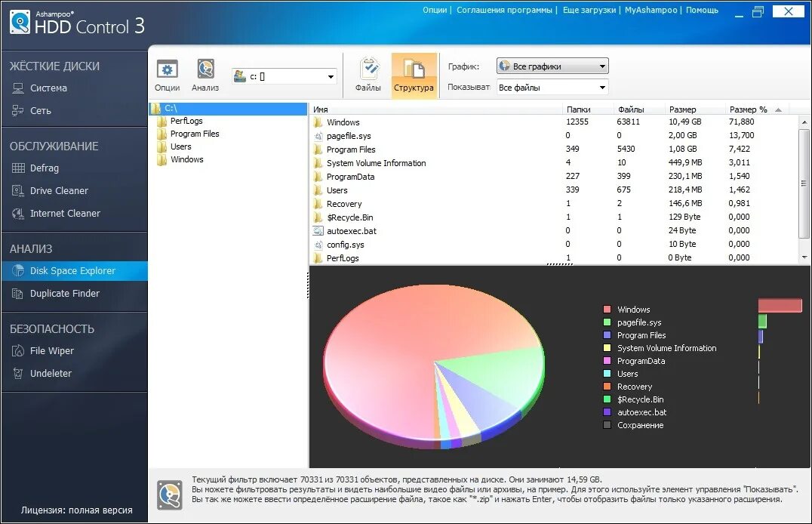Select Users row in file list

[554, 190]
